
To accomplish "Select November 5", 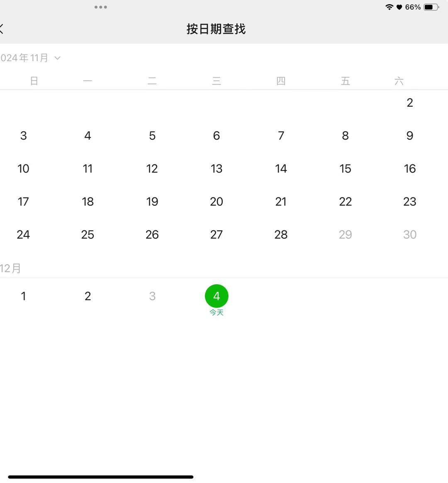I will pos(152,136).
